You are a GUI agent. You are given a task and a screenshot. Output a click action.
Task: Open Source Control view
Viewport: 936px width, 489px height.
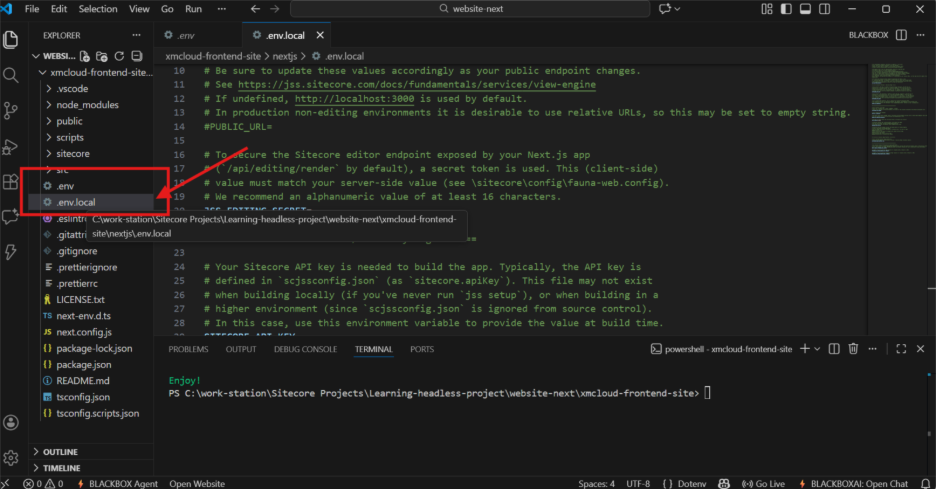pyautogui.click(x=11, y=110)
